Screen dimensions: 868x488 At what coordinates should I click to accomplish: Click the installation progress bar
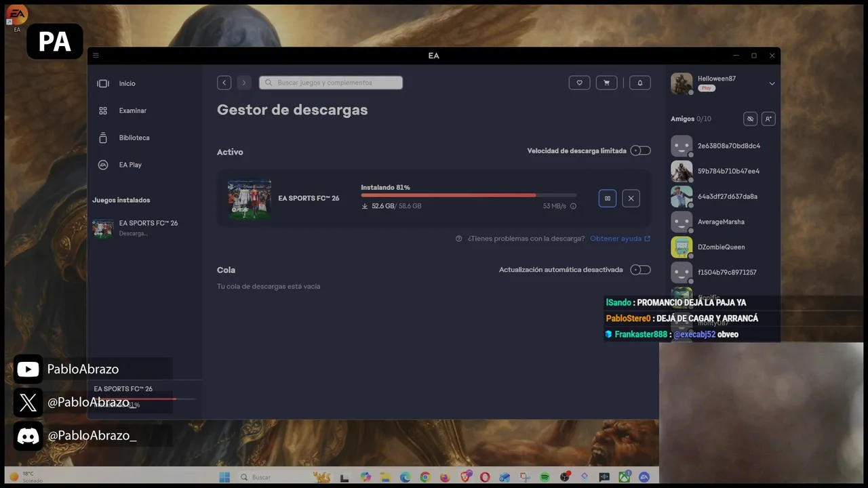coord(469,195)
